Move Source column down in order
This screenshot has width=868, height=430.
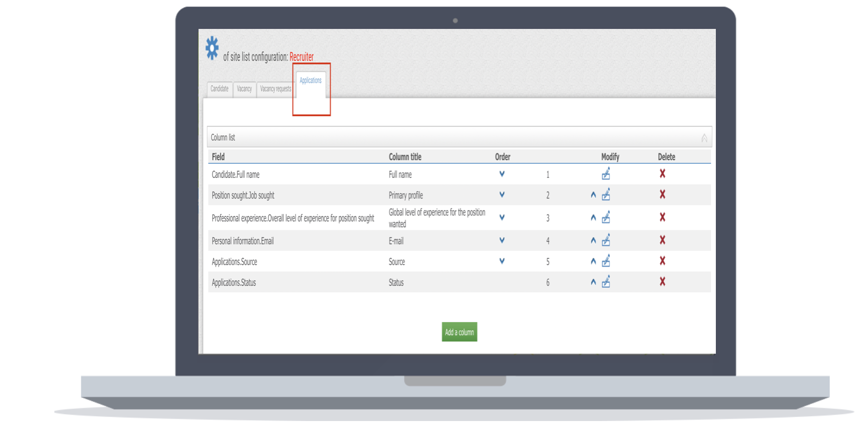pyautogui.click(x=502, y=261)
